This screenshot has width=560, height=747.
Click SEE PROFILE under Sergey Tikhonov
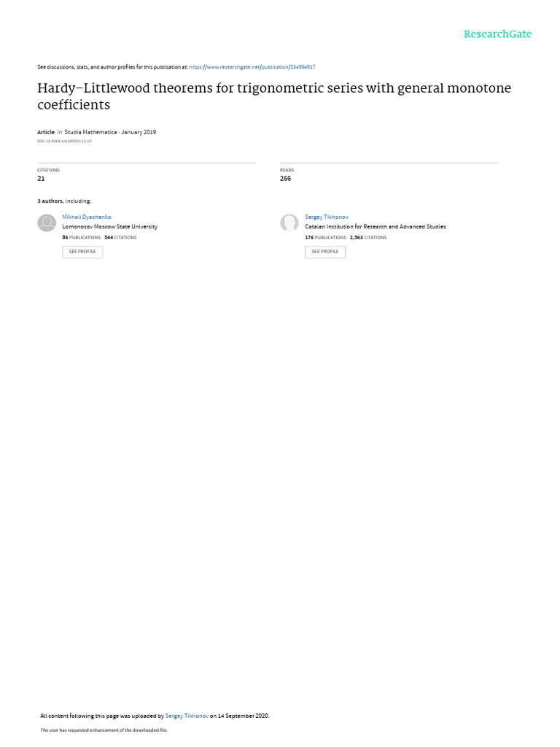click(325, 252)
